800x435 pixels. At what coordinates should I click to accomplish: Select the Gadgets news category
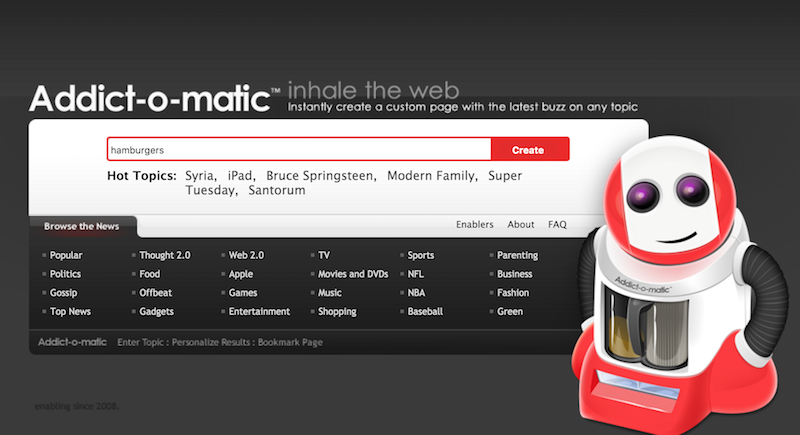159,312
